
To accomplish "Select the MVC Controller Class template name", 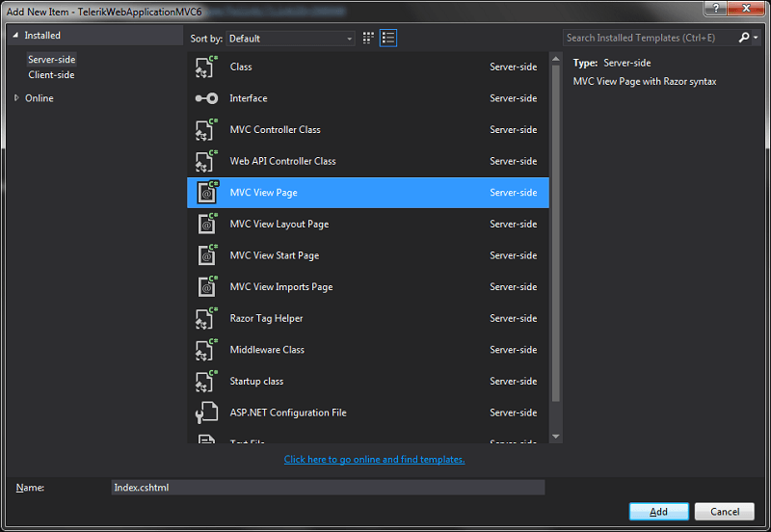I will point(275,130).
